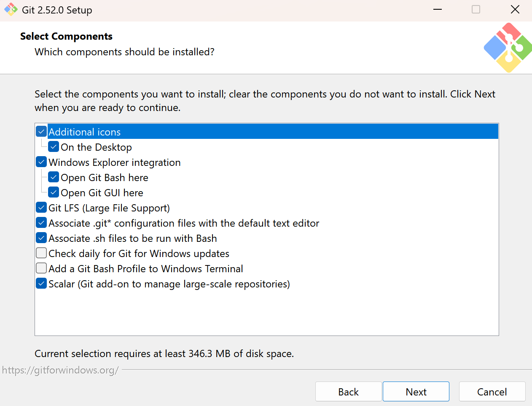Click the Git logo in title bar

[x=11, y=9]
